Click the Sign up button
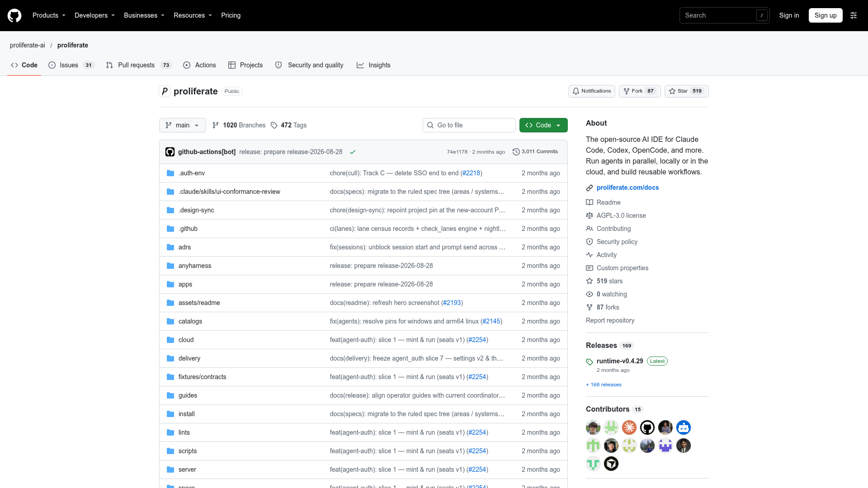 point(826,15)
